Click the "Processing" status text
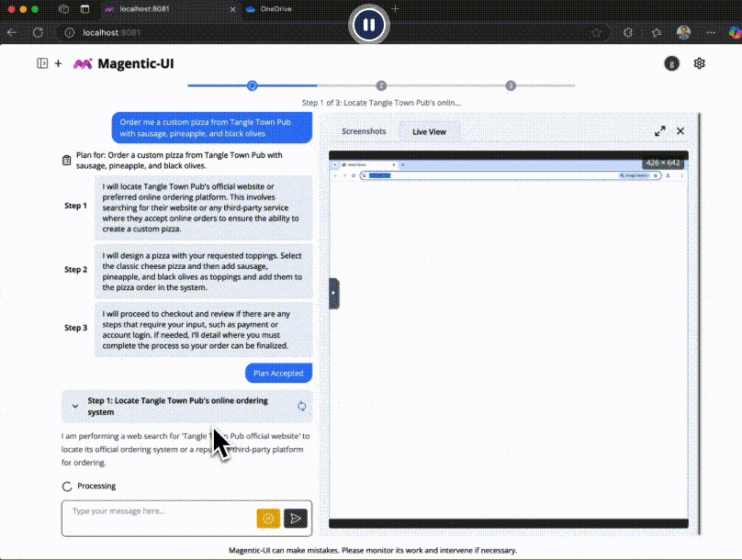This screenshot has height=560, width=742. tap(96, 487)
